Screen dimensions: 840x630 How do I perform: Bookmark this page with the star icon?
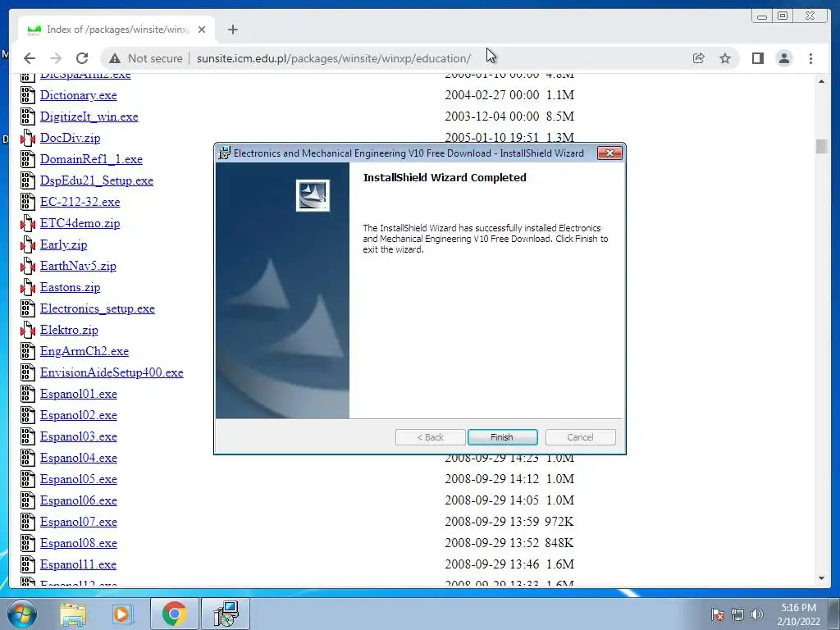click(x=725, y=58)
